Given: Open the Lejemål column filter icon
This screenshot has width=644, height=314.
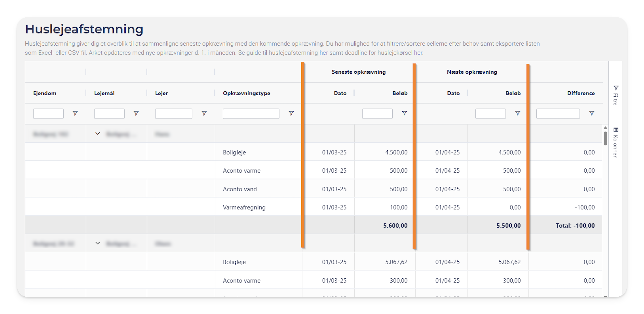Looking at the screenshot, I should tap(136, 113).
